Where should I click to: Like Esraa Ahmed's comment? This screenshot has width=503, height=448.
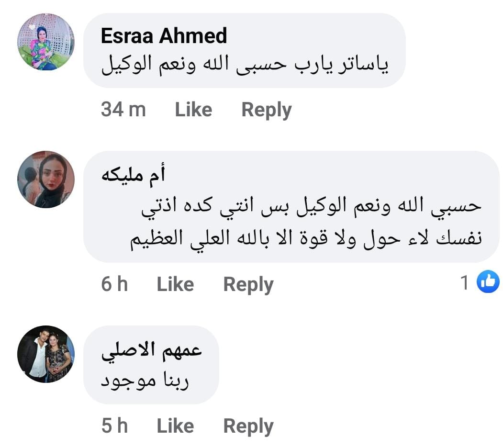pos(193,110)
